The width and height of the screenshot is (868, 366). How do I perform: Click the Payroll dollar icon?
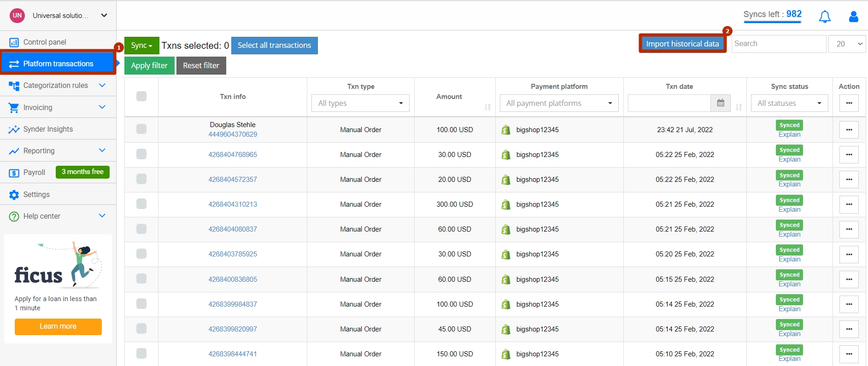click(x=14, y=173)
